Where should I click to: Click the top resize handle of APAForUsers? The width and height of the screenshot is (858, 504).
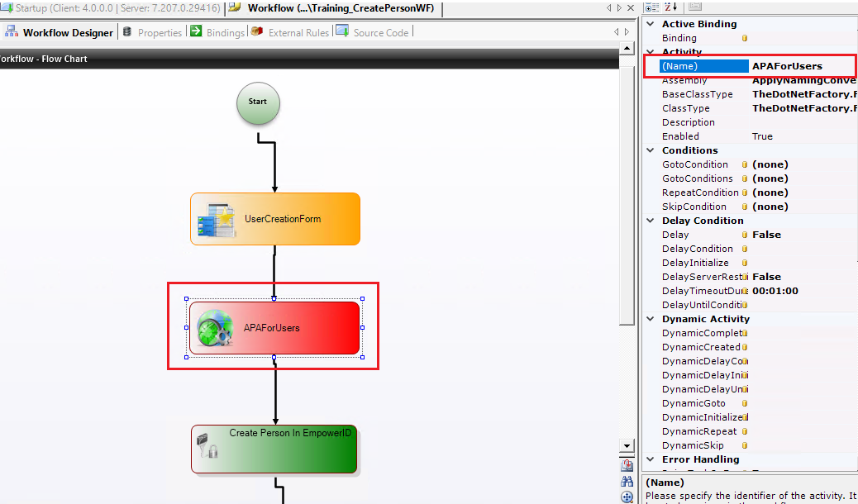tap(274, 299)
